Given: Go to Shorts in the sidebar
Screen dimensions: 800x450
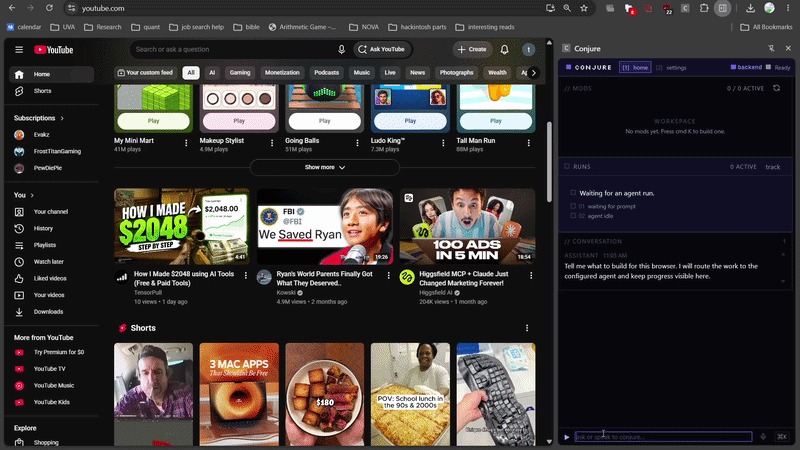Looking at the screenshot, I should tap(51, 91).
